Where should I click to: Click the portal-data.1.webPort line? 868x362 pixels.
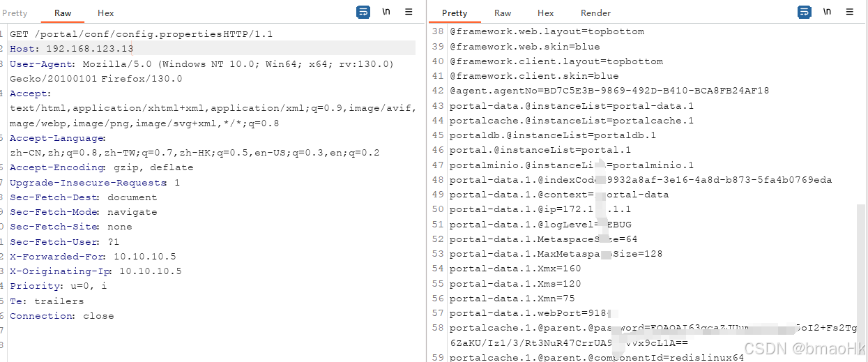click(534, 313)
